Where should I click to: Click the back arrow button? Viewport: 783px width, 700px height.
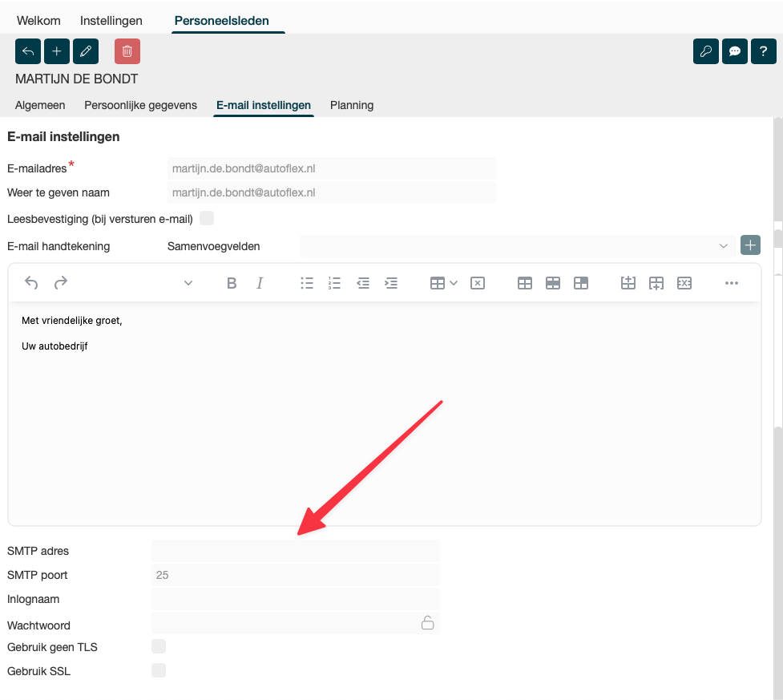[28, 51]
